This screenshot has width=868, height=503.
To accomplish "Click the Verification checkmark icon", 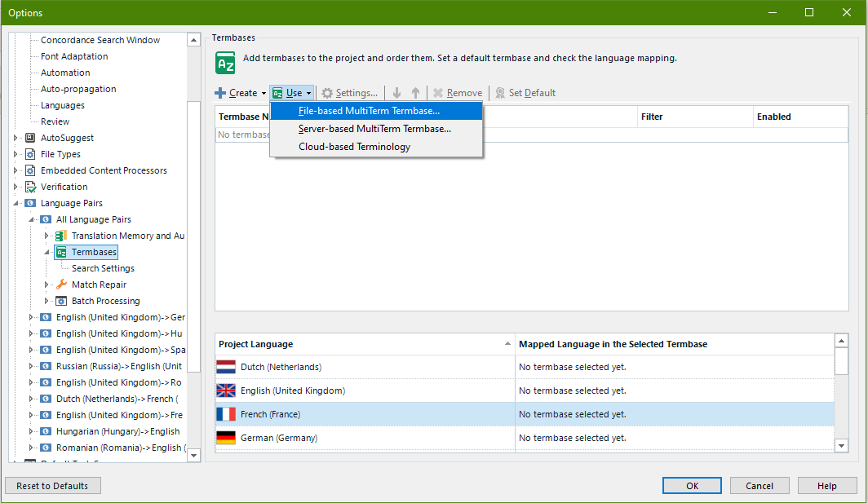I will pos(30,187).
